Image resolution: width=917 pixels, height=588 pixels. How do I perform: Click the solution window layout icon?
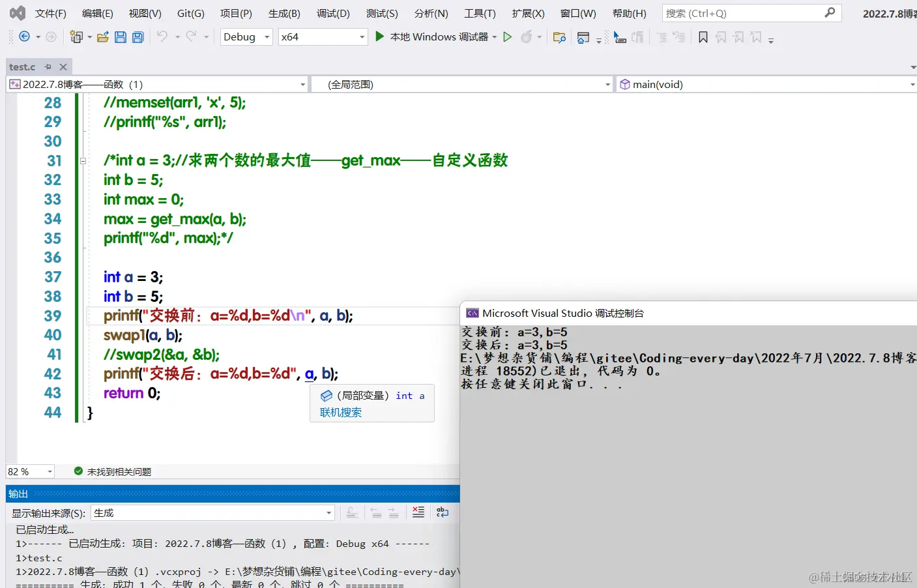pos(583,38)
